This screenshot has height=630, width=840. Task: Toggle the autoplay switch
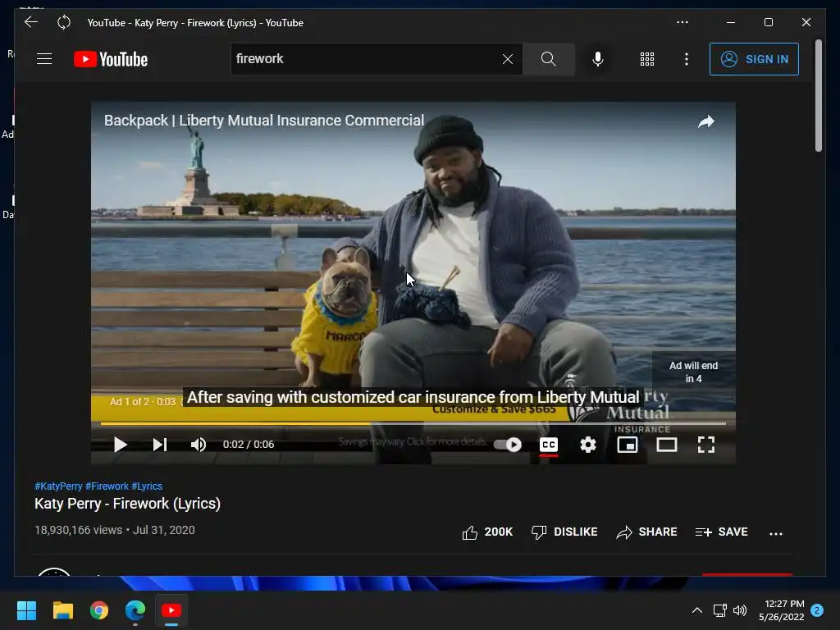tap(507, 445)
